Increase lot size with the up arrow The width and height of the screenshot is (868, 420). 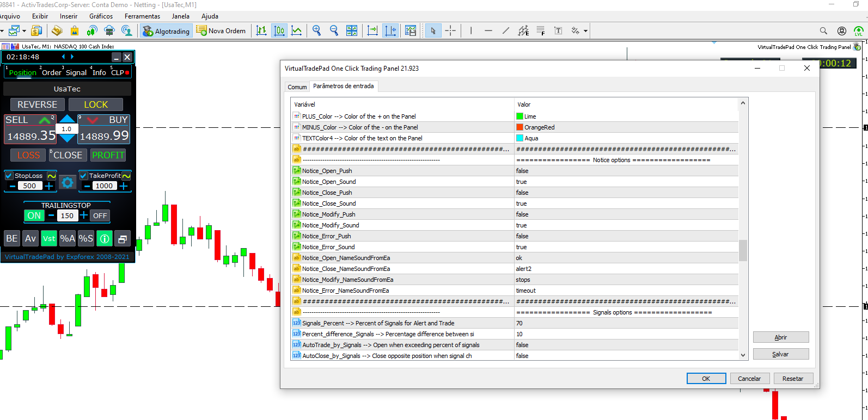click(x=67, y=119)
